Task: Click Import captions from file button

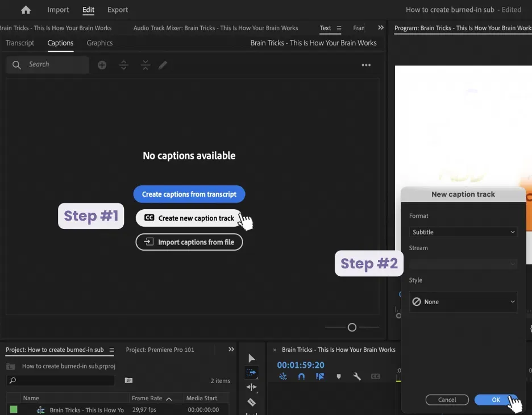Action: [189, 242]
